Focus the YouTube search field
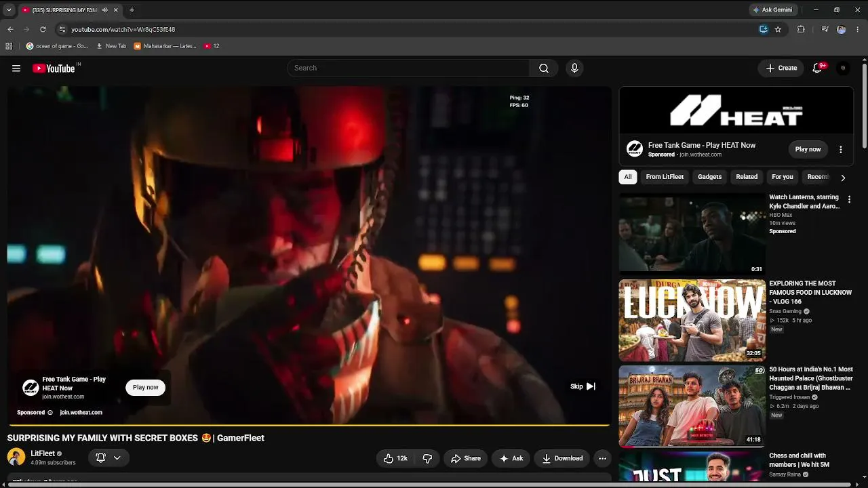This screenshot has height=488, width=868. click(x=408, y=68)
